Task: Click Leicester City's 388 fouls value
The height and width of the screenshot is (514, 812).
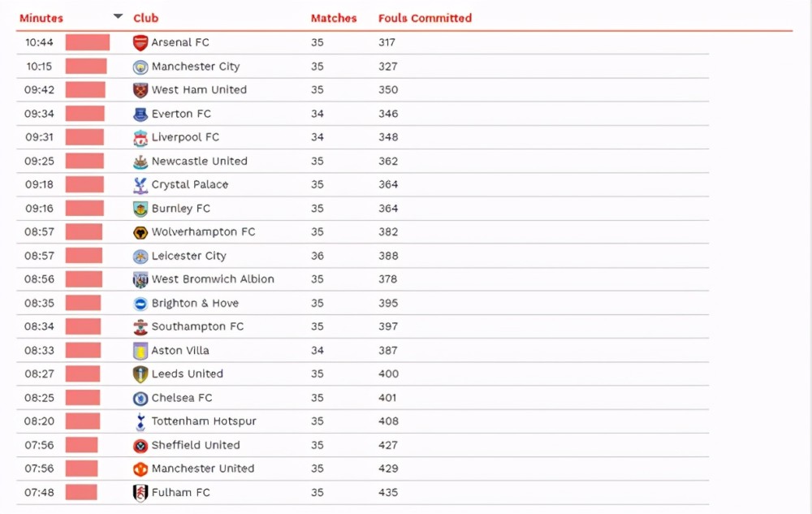Action: tap(388, 256)
